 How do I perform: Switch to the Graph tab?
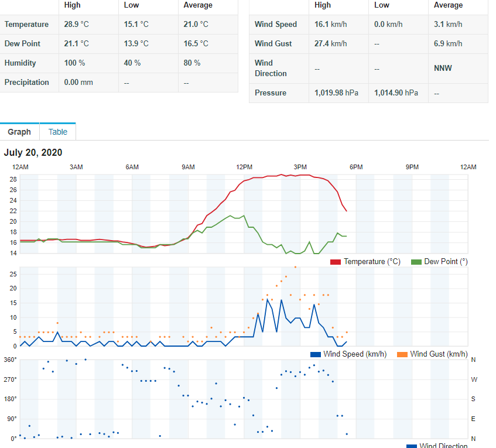point(19,132)
